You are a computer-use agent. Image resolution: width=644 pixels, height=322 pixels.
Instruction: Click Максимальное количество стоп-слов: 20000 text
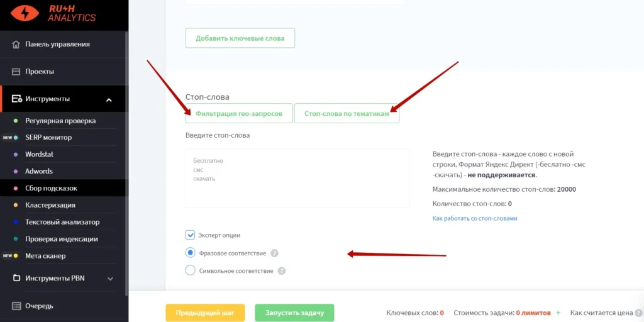click(x=504, y=189)
